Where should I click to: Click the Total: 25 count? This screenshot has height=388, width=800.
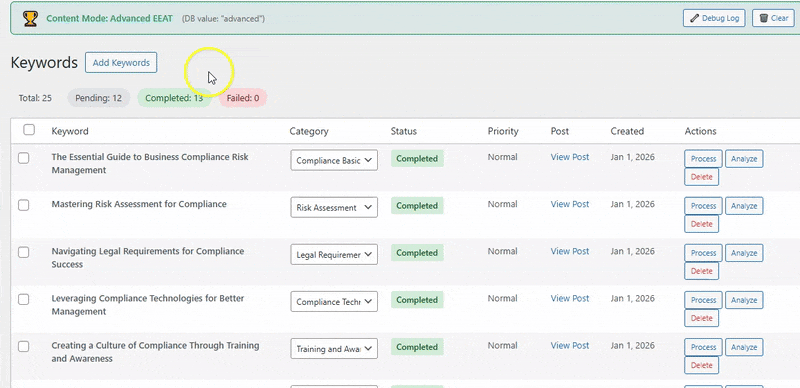pos(35,98)
